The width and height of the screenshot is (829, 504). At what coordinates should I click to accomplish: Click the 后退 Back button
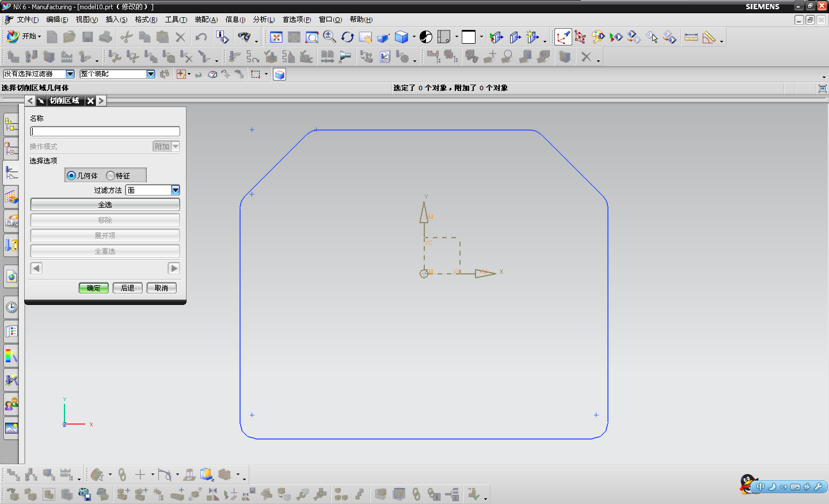coord(128,288)
